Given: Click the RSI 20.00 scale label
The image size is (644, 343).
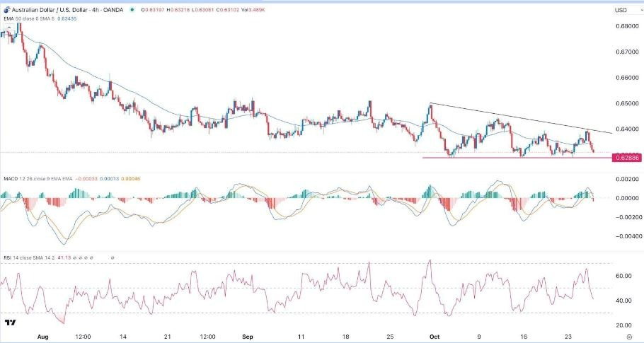Looking at the screenshot, I should [x=623, y=325].
